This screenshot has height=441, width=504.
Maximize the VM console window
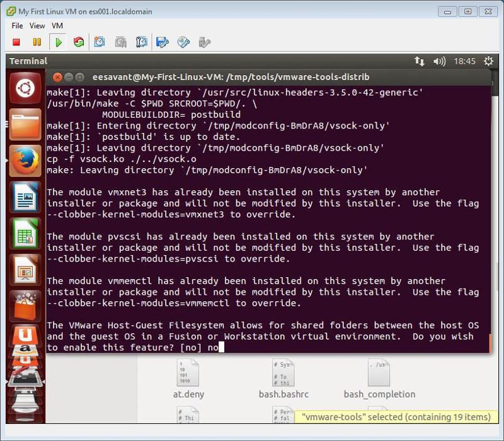pos(467,11)
